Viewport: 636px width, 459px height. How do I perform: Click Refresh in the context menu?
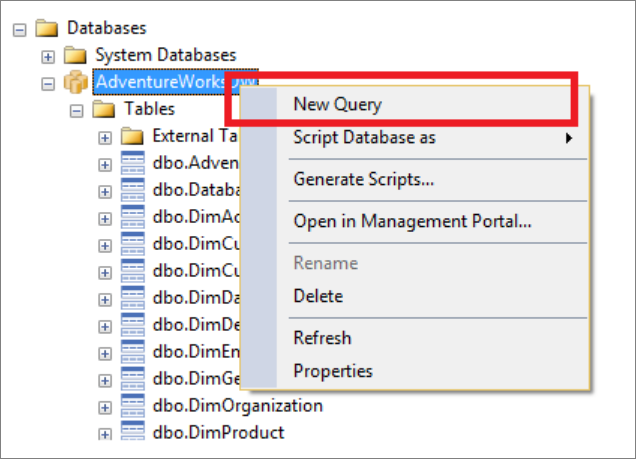[x=322, y=338]
